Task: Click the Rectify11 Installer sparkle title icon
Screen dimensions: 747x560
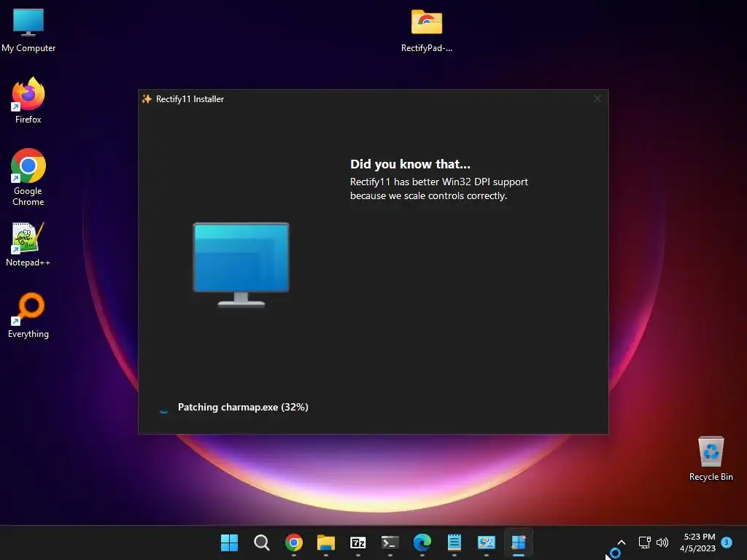Action: pyautogui.click(x=147, y=99)
